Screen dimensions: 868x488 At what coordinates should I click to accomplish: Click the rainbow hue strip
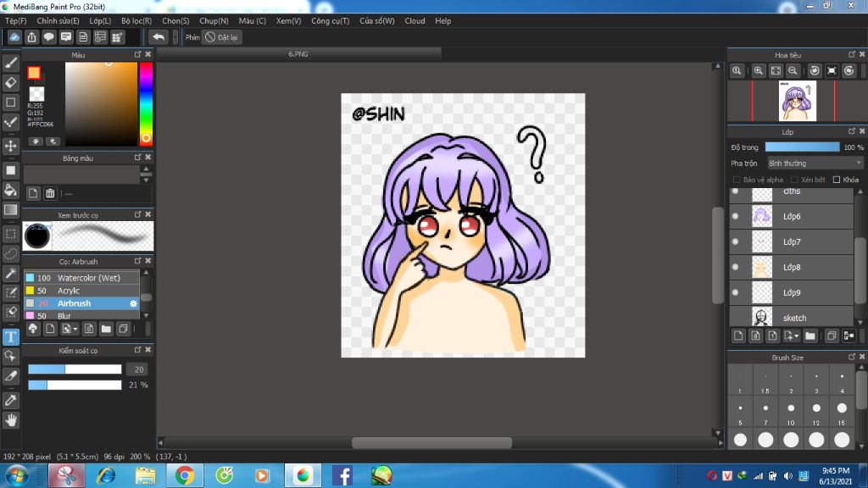tap(146, 103)
